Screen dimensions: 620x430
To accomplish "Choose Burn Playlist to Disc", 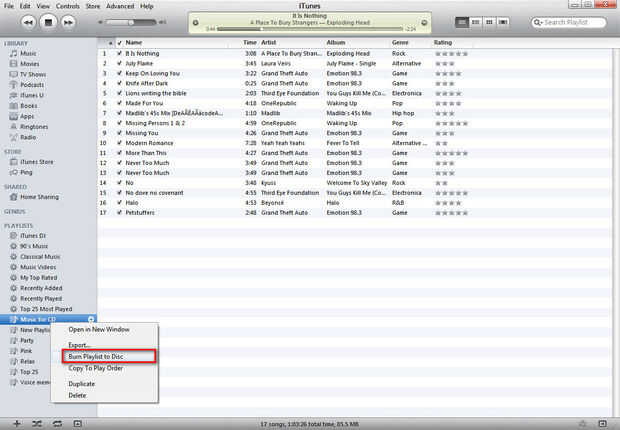I will click(109, 356).
